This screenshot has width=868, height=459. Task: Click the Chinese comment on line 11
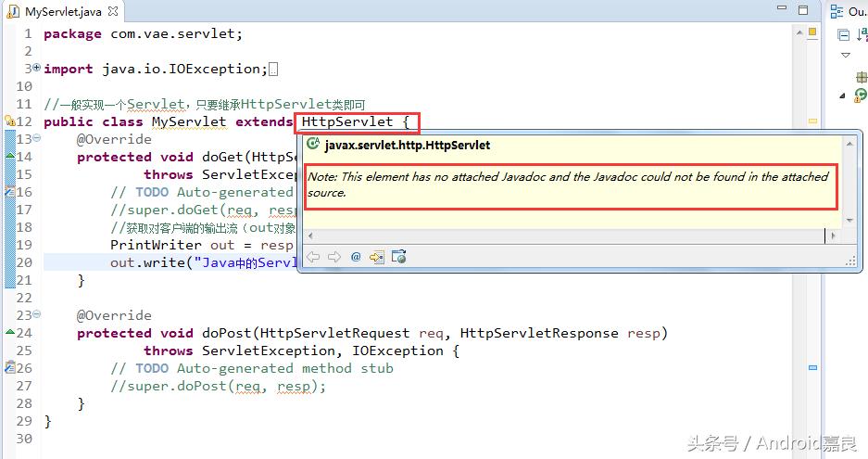(205, 104)
